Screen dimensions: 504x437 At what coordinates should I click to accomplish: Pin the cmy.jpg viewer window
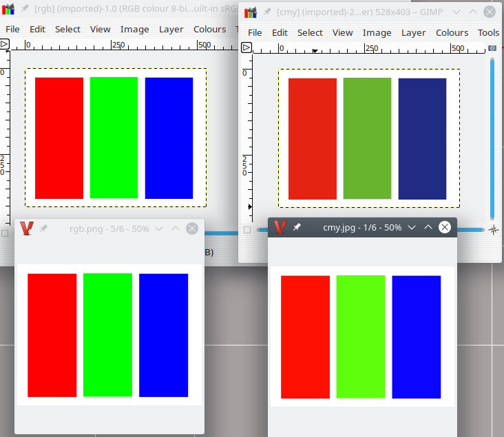(297, 227)
